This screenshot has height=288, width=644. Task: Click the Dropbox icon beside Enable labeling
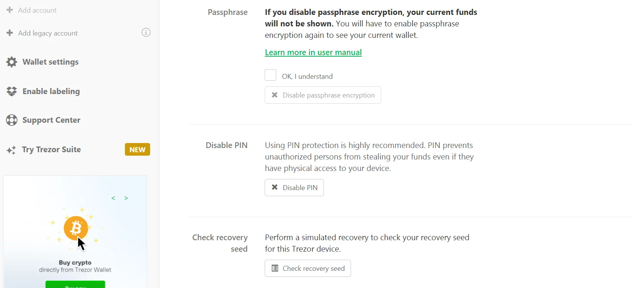pos(12,91)
